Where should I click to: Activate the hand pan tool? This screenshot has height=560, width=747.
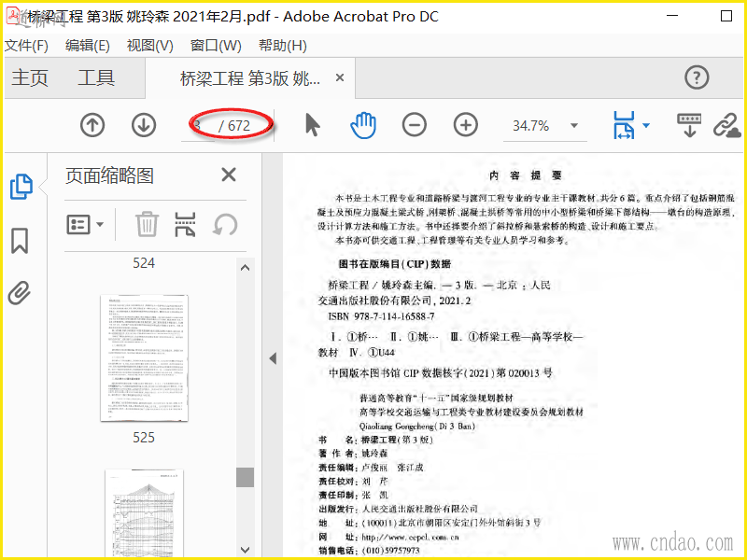[x=363, y=125]
